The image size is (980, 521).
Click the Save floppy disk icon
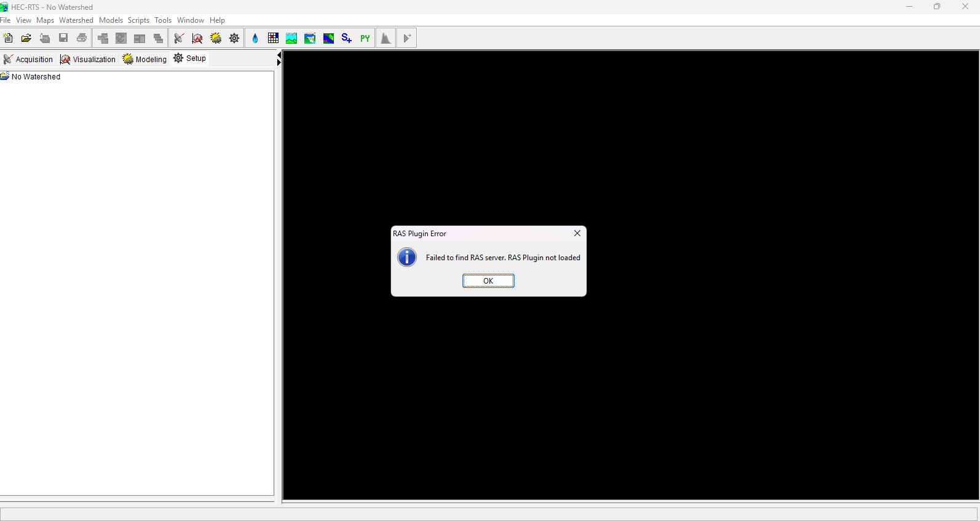63,38
